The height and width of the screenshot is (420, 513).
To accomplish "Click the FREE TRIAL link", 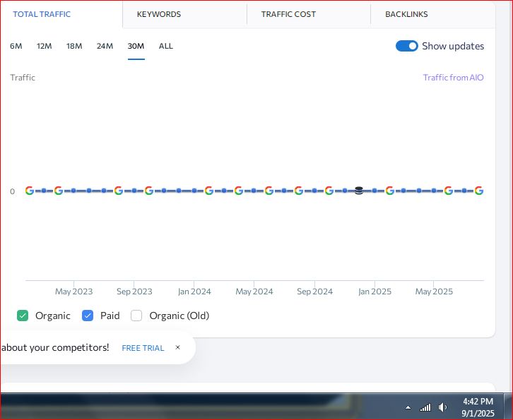I will pos(143,348).
